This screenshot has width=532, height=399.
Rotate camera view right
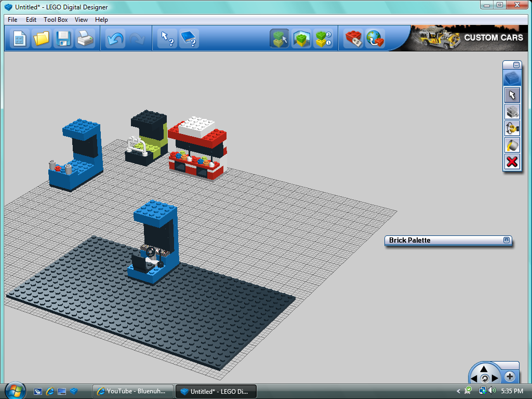coord(495,378)
